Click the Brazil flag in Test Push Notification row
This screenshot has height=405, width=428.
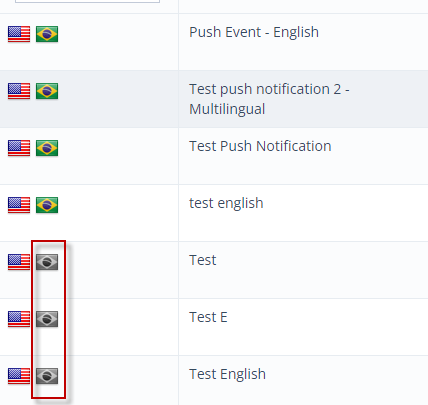click(47, 148)
